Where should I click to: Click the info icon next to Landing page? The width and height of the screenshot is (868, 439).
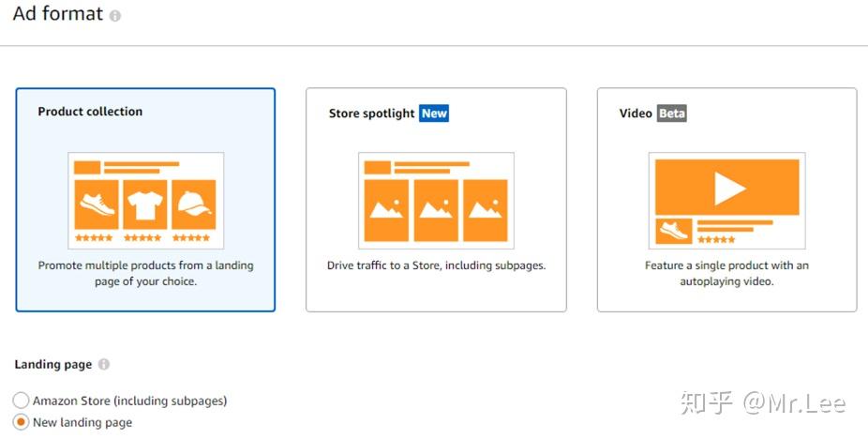[103, 365]
